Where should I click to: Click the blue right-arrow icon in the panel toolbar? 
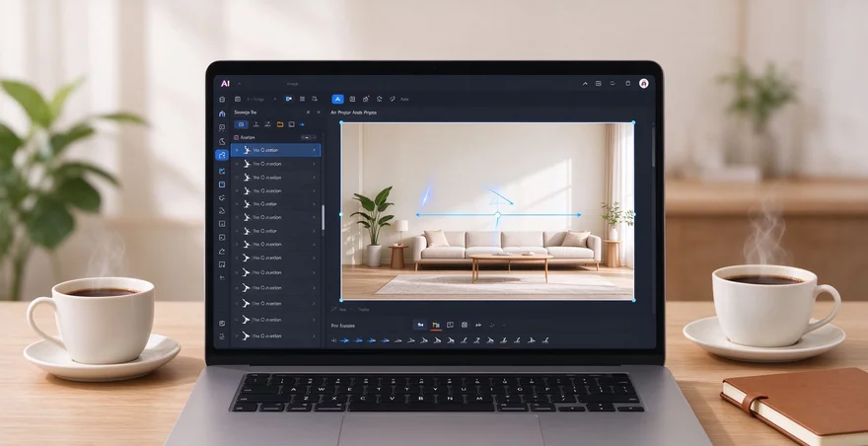(302, 124)
